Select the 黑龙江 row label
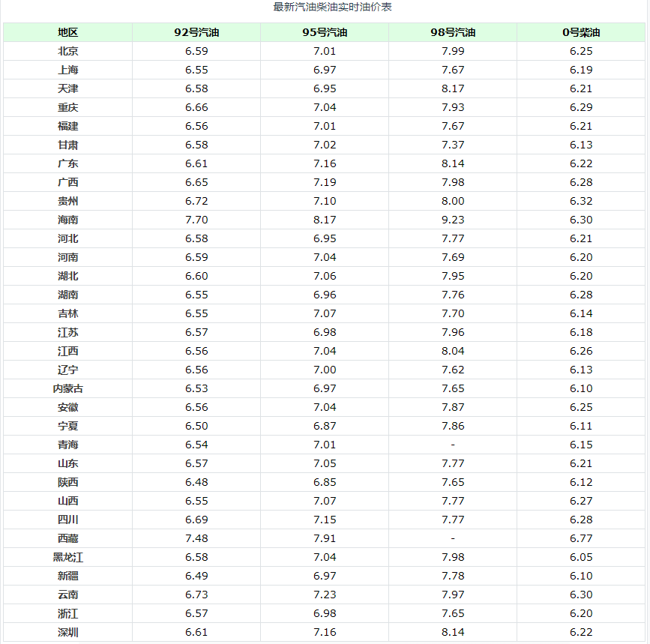The height and width of the screenshot is (644, 650). pyautogui.click(x=68, y=557)
